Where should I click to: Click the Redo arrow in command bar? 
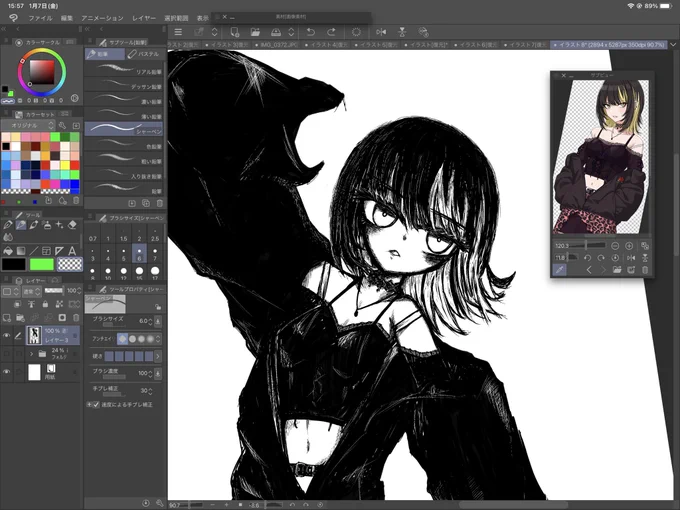click(x=331, y=32)
